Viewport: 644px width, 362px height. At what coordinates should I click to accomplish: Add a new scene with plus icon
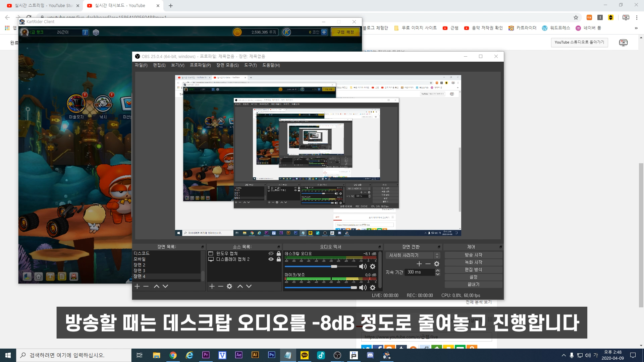point(137,286)
